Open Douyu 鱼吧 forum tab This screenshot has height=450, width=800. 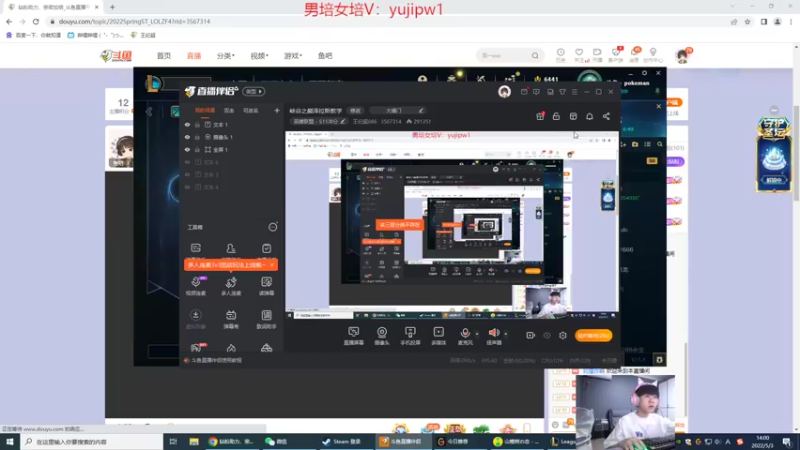tap(325, 56)
